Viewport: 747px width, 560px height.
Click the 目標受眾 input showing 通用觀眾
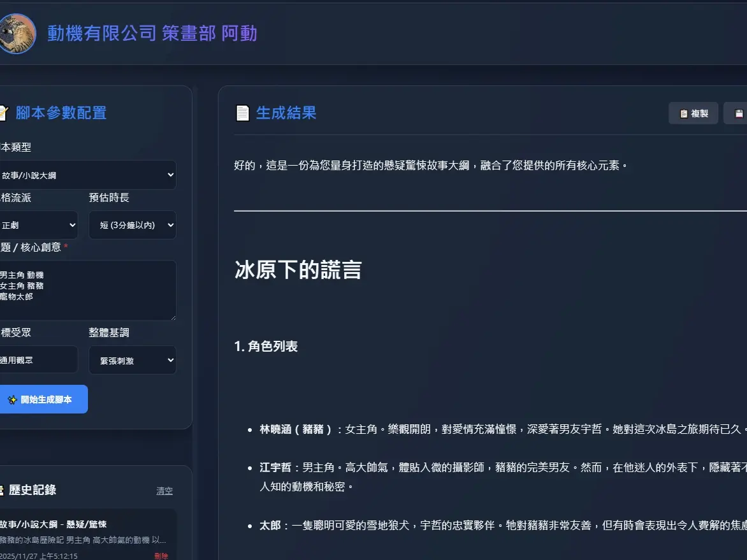point(38,359)
